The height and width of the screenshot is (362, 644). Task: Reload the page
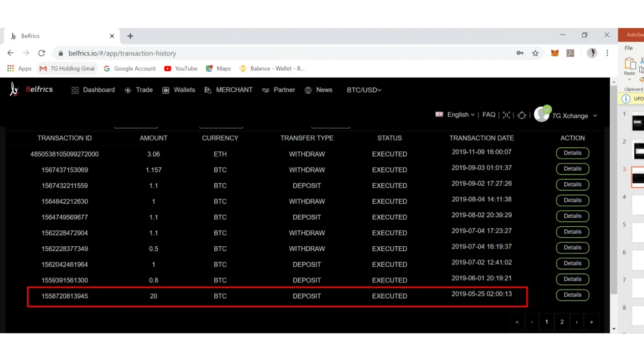pos(42,53)
